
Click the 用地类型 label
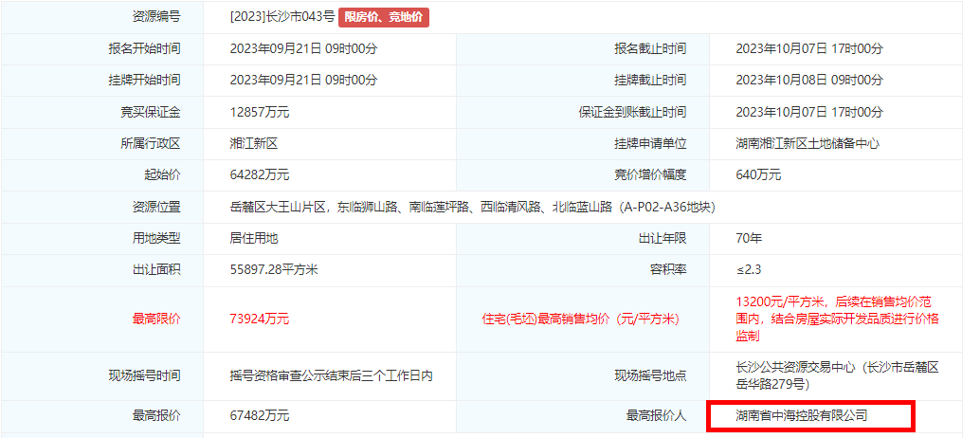point(155,239)
